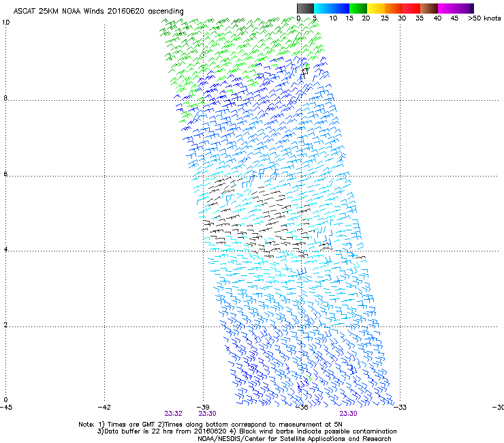The image size is (504, 443).
Task: Click the '>50 knots' legend label
Action: (484, 18)
